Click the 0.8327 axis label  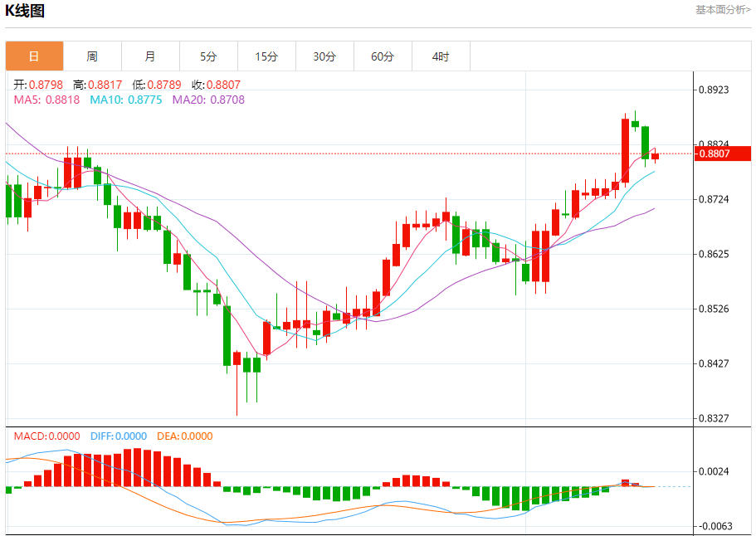[714, 418]
